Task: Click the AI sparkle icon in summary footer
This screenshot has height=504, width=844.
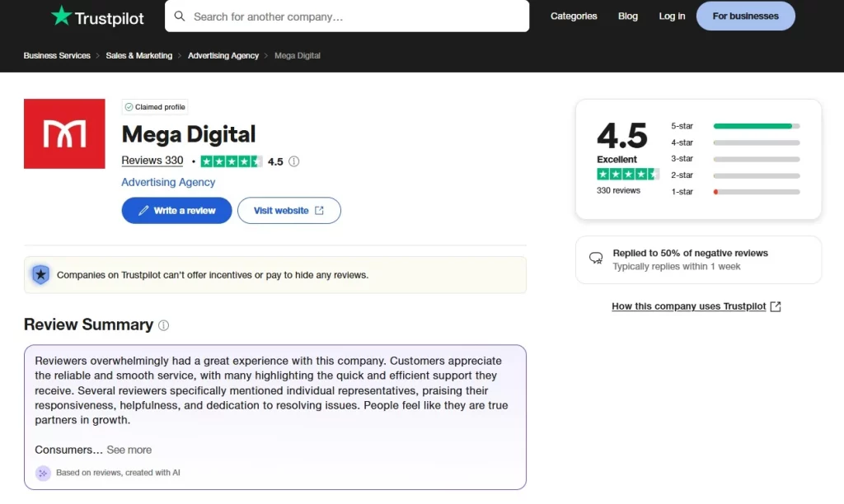Action: click(x=43, y=474)
